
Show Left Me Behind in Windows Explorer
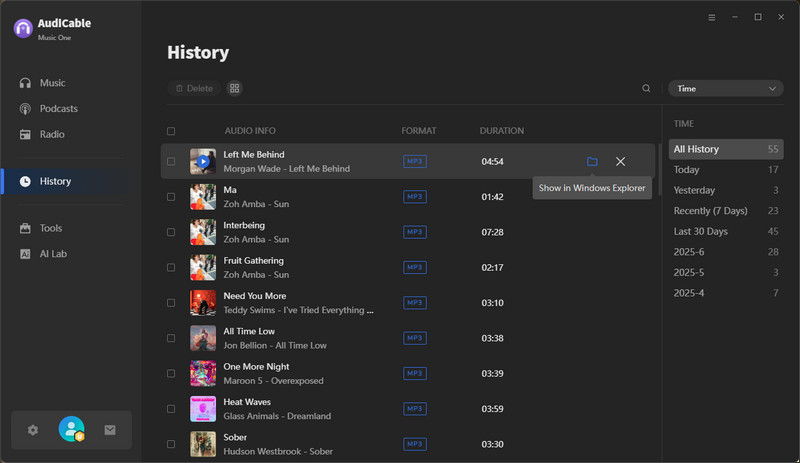[x=592, y=161]
